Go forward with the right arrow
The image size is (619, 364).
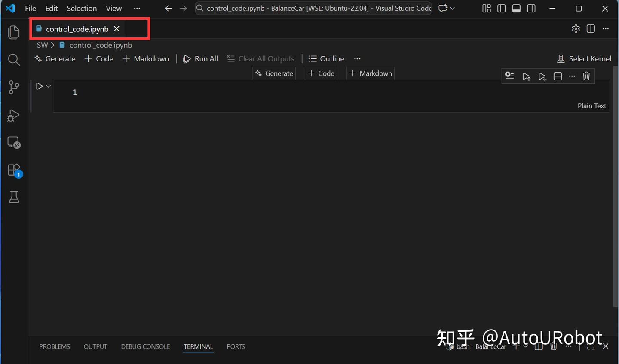tap(184, 8)
